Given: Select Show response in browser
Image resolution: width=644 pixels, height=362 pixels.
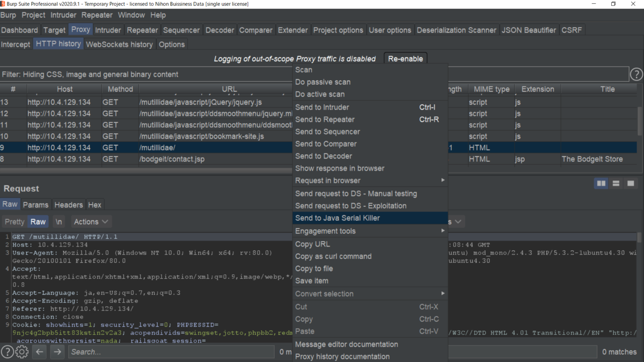Looking at the screenshot, I should coord(370,168).
